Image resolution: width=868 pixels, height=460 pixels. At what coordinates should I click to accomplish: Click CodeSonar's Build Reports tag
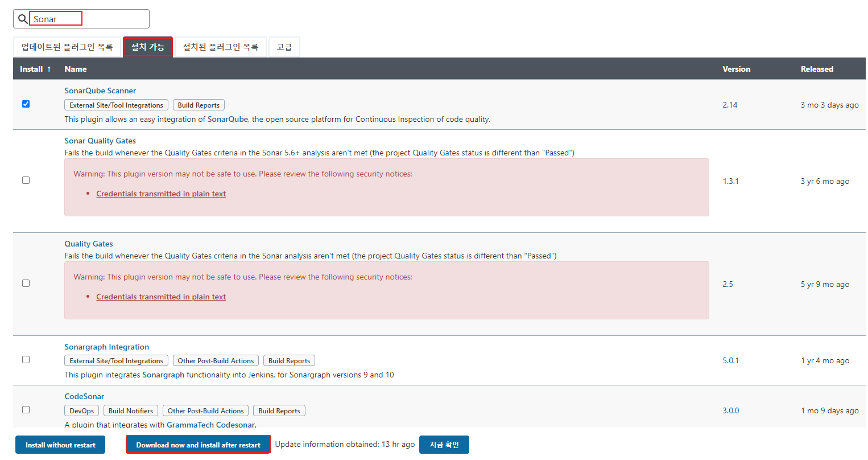279,411
